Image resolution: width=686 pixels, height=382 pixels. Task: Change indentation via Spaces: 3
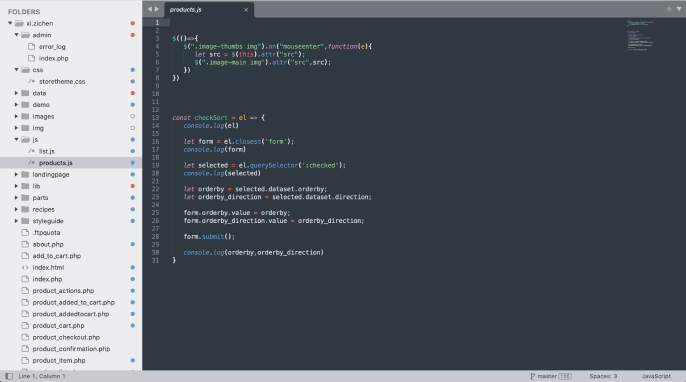coord(603,376)
